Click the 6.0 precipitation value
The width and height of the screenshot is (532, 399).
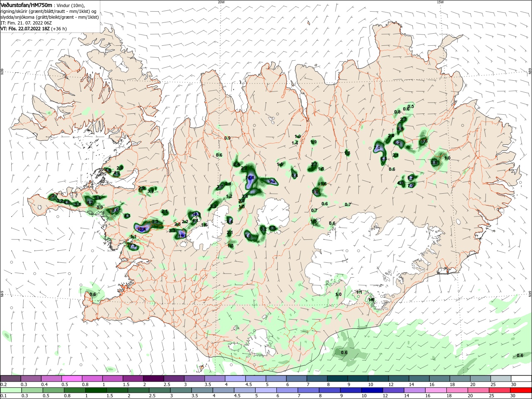[x=248, y=236]
